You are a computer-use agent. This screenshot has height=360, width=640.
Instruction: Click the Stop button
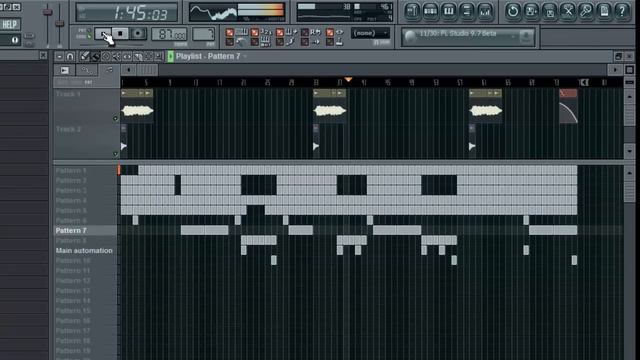pos(120,34)
